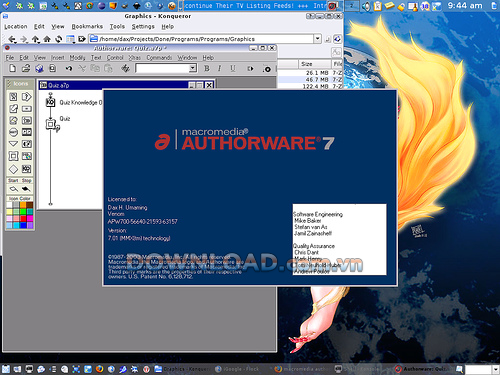Image resolution: width=500 pixels, height=375 pixels.
Task: Select Quiz framework icon on flowline
Action: click(x=51, y=124)
